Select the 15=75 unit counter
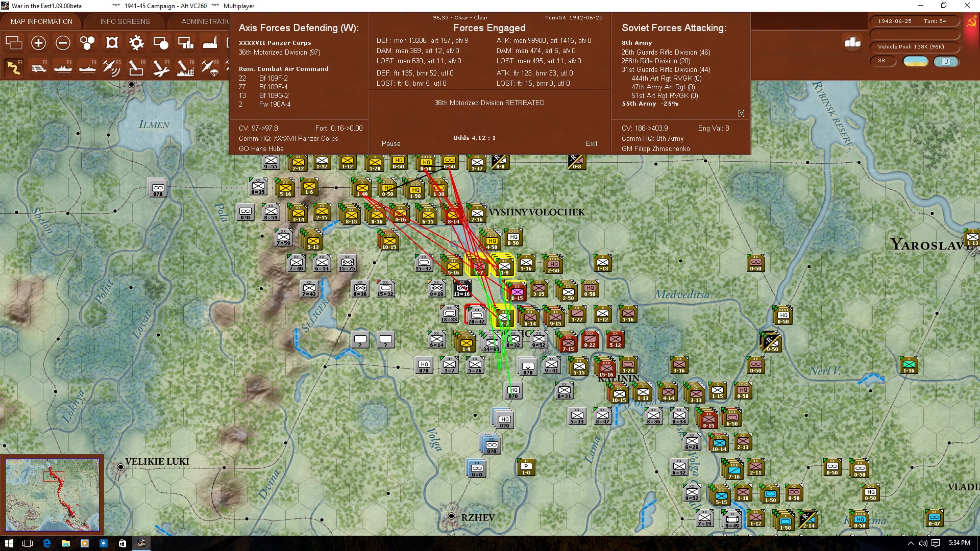 click(347, 263)
